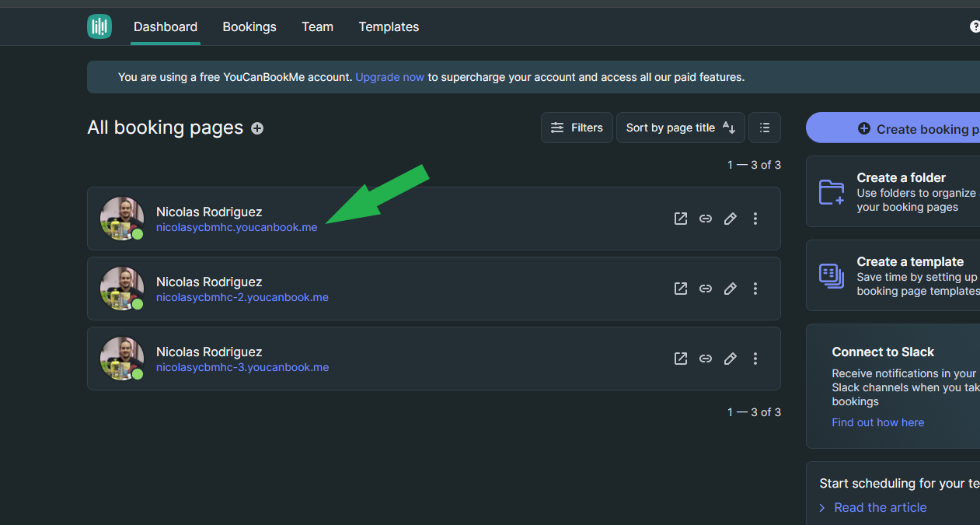Open first booking page in new tab icon
980x525 pixels.
681,219
